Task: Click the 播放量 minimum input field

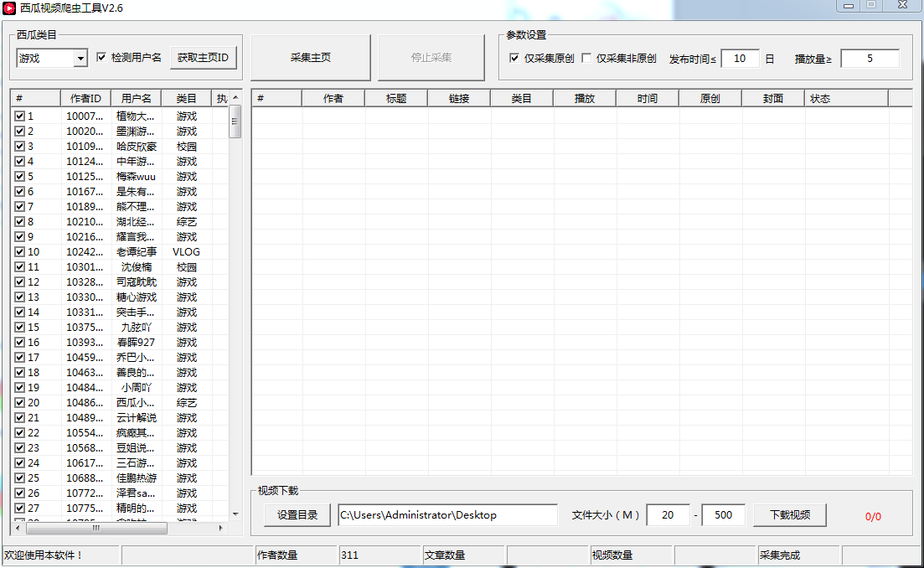Action: [870, 59]
